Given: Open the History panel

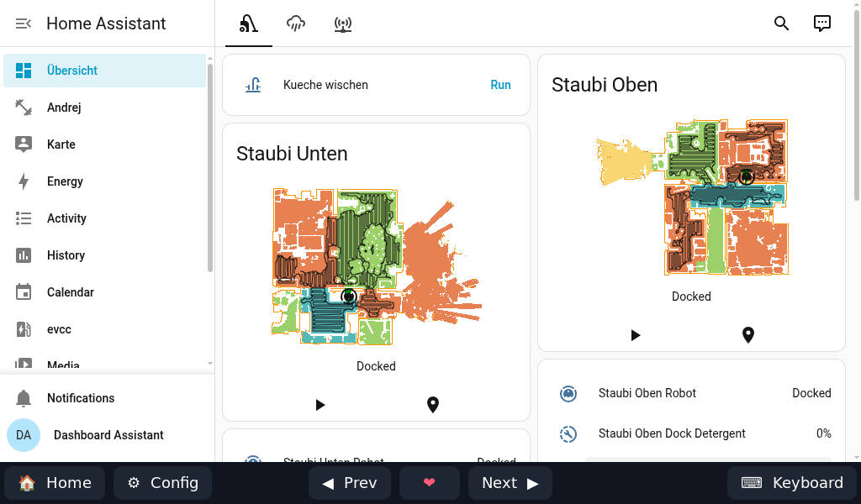Looking at the screenshot, I should tap(104, 255).
